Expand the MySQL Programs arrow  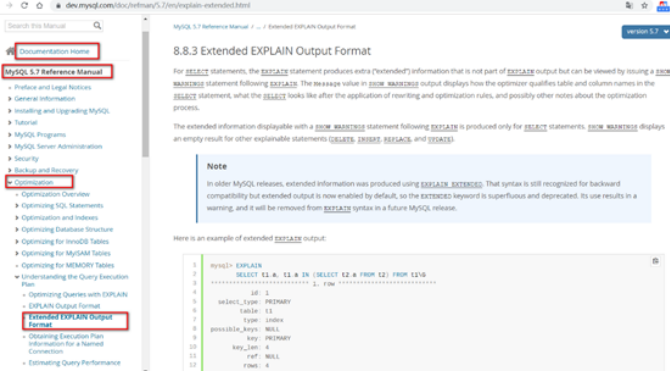[9, 135]
